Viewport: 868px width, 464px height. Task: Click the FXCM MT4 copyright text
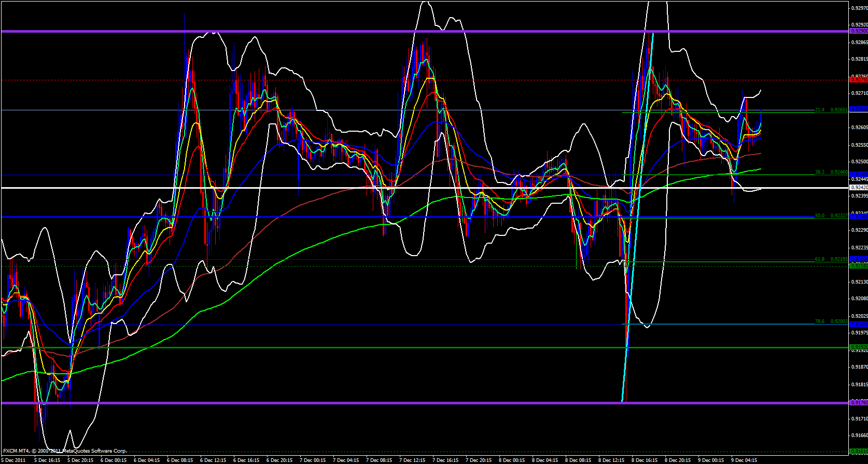(65, 451)
